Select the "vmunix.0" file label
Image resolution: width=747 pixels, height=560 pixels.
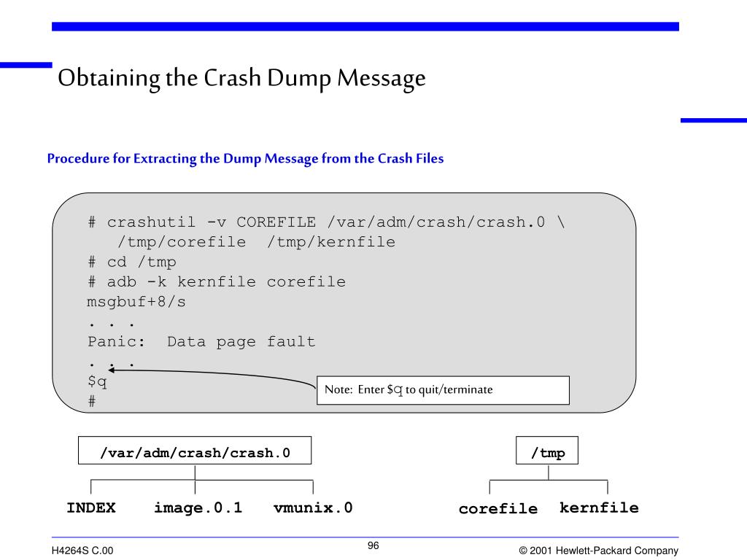[313, 507]
